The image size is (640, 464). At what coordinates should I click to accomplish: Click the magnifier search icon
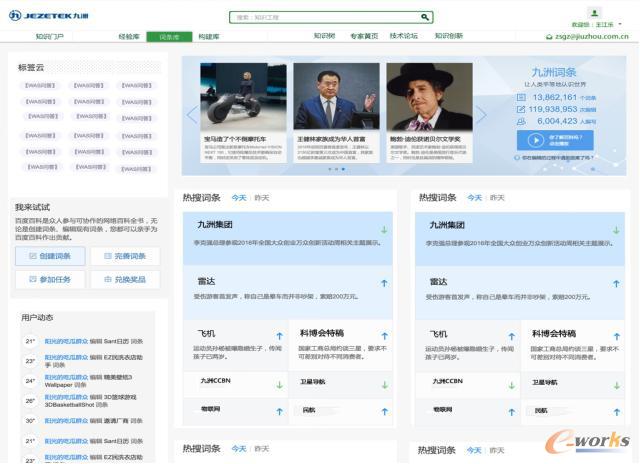tap(424, 17)
